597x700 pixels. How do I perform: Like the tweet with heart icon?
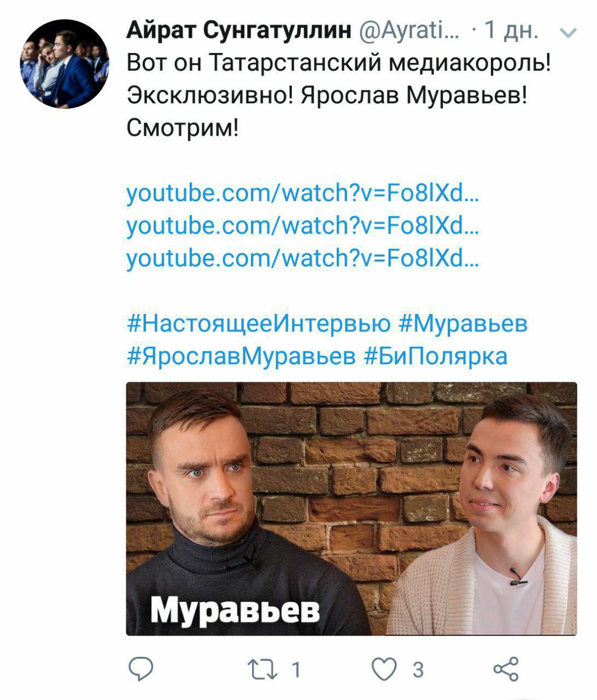(x=384, y=670)
